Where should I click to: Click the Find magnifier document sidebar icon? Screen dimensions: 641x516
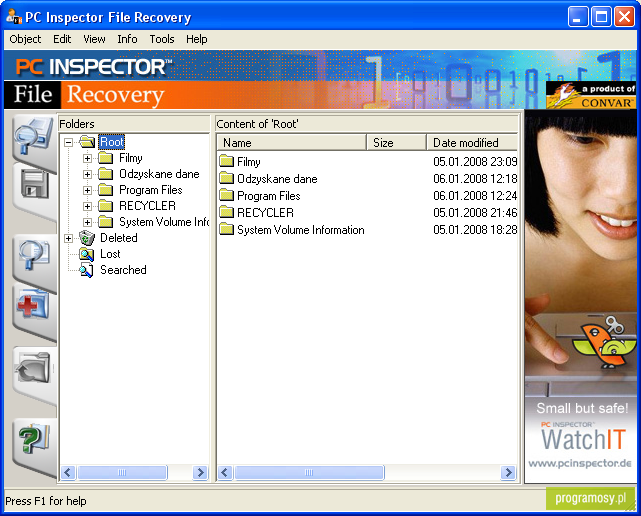[34, 254]
